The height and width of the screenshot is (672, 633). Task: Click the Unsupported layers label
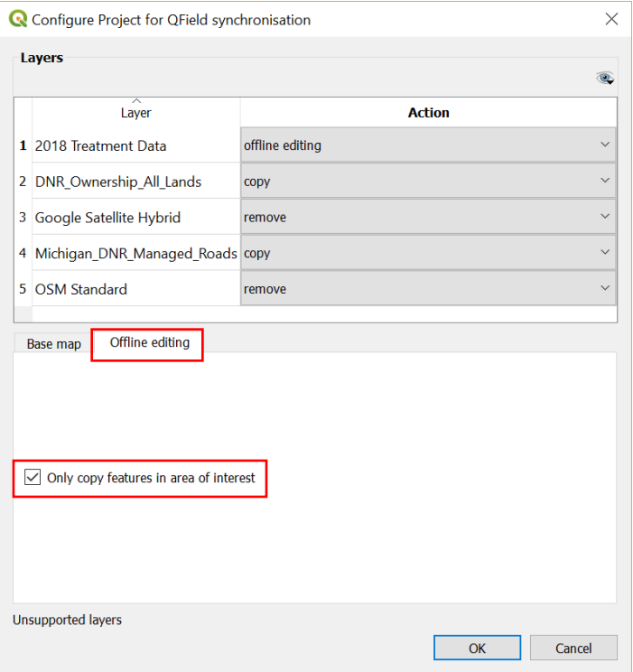point(68,620)
